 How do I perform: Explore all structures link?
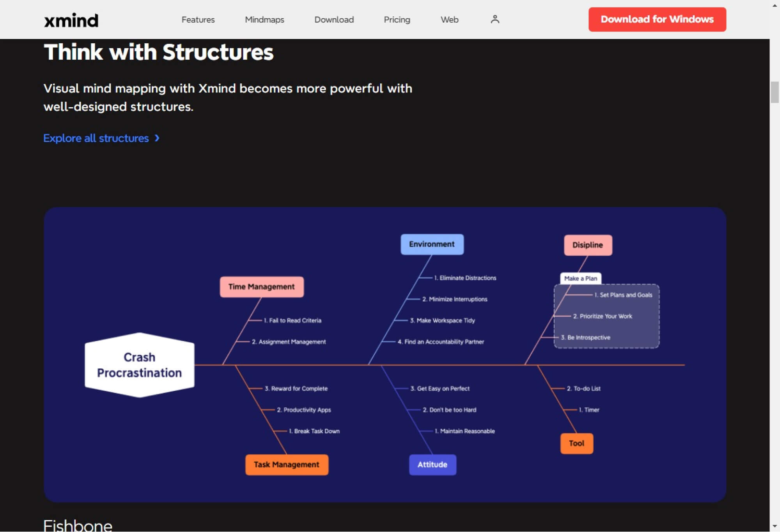(101, 138)
